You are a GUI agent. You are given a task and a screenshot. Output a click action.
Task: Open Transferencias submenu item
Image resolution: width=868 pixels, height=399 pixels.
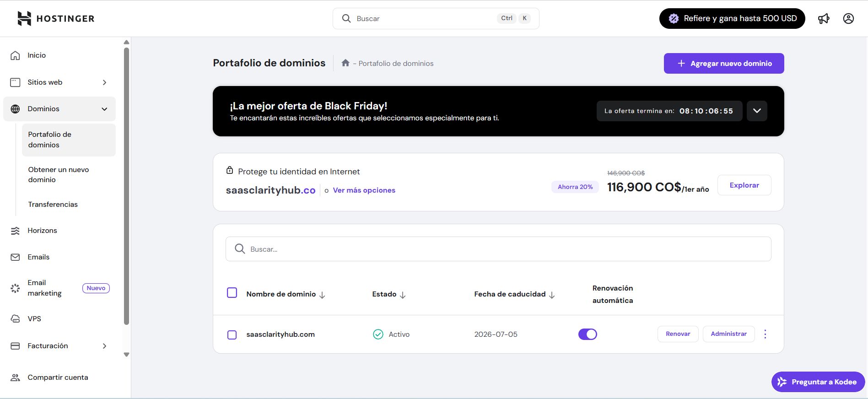(x=69, y=204)
